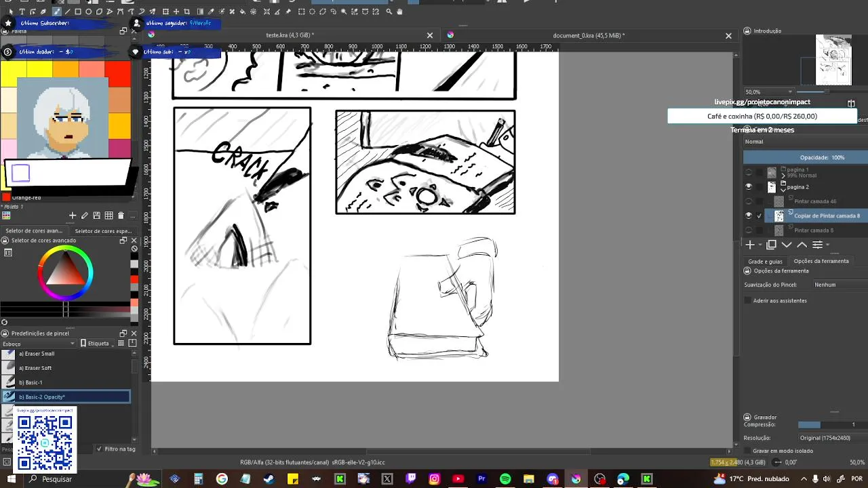
Task: Open Google Chrome from the taskbar
Action: tap(222, 479)
